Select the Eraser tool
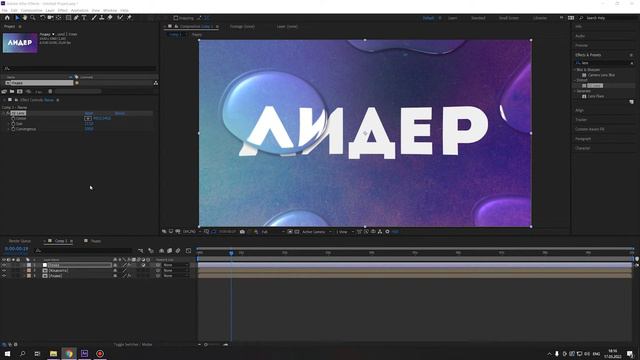This screenshot has width=640, height=360. coord(110,18)
